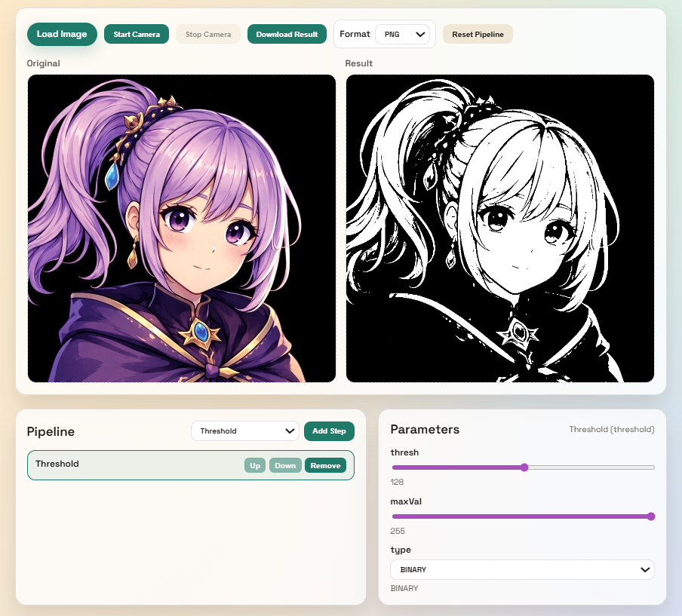This screenshot has height=616, width=682.
Task: Open the Format PNG dropdown
Action: 401,34
